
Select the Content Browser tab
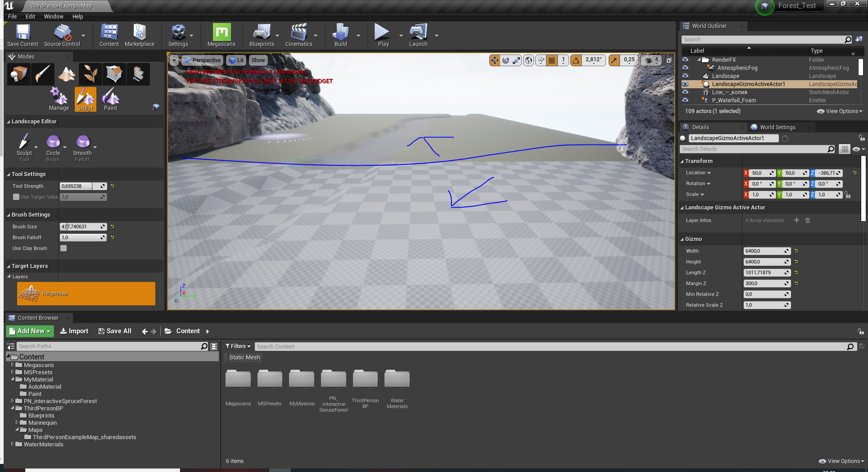click(x=38, y=318)
